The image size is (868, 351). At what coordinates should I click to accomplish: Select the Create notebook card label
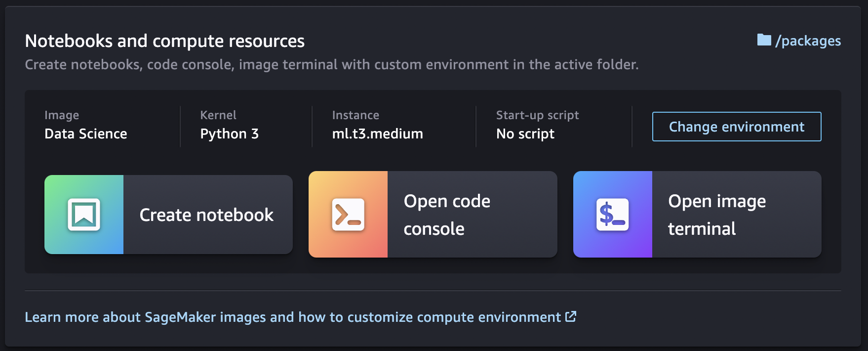click(x=206, y=215)
